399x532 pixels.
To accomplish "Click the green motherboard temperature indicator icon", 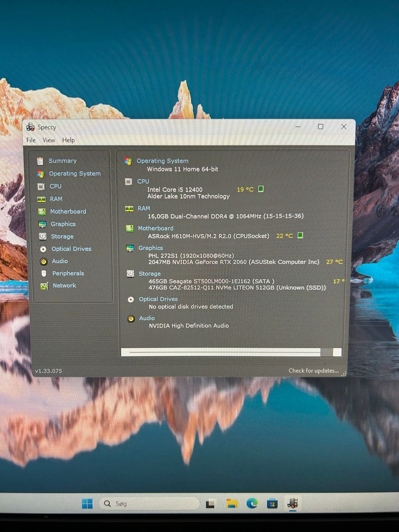I will (x=300, y=236).
